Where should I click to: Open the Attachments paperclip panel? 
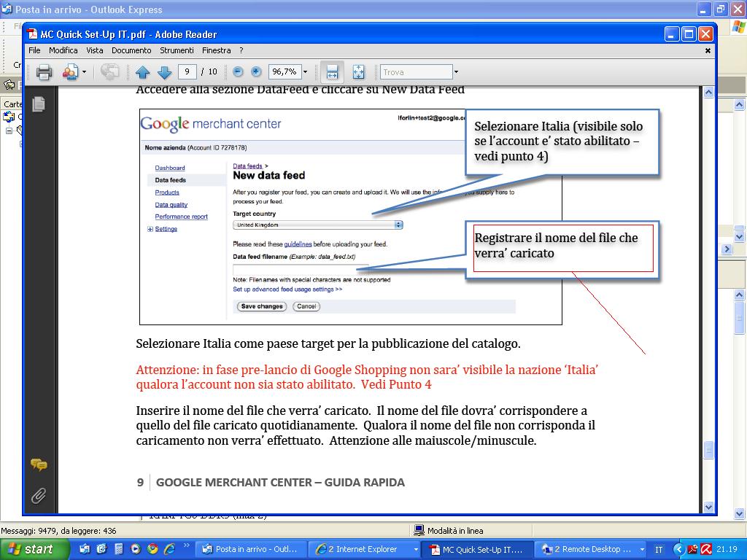point(39,496)
